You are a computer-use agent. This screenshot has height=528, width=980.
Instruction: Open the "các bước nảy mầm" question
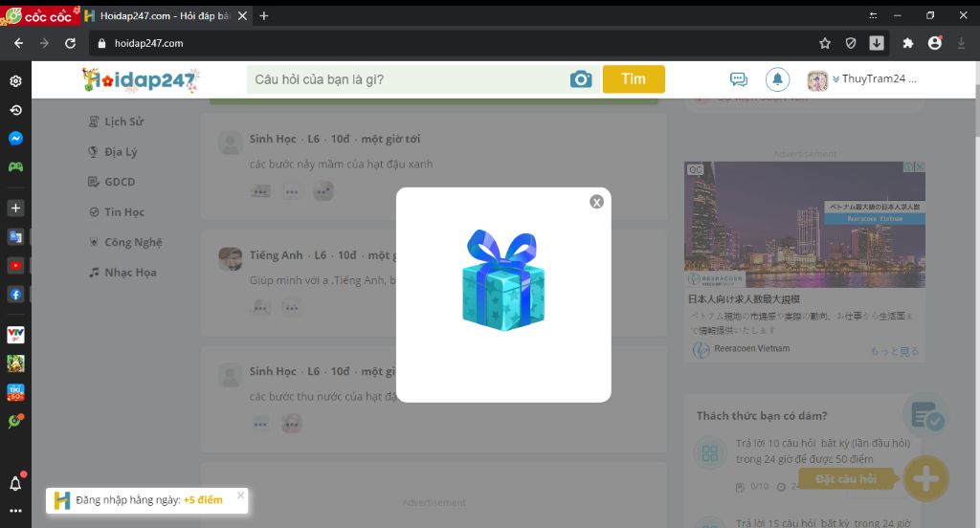point(341,164)
